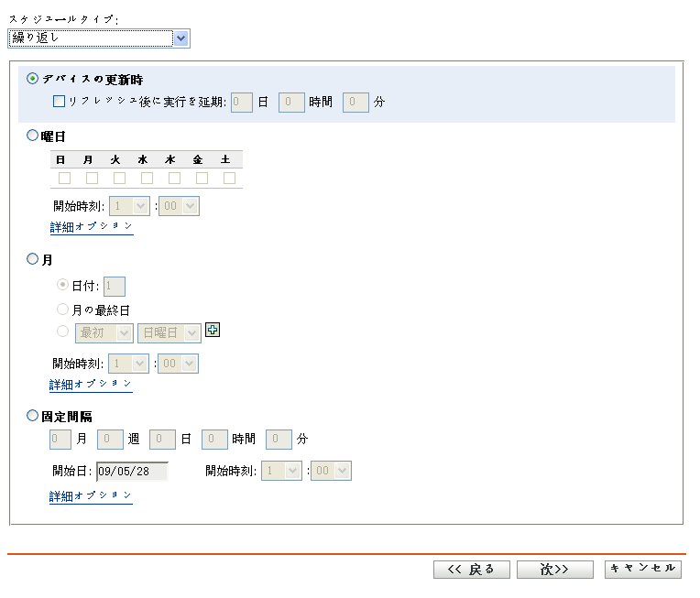Check the Saturday (土) weekday checkbox
The image size is (700, 598).
pyautogui.click(x=229, y=178)
